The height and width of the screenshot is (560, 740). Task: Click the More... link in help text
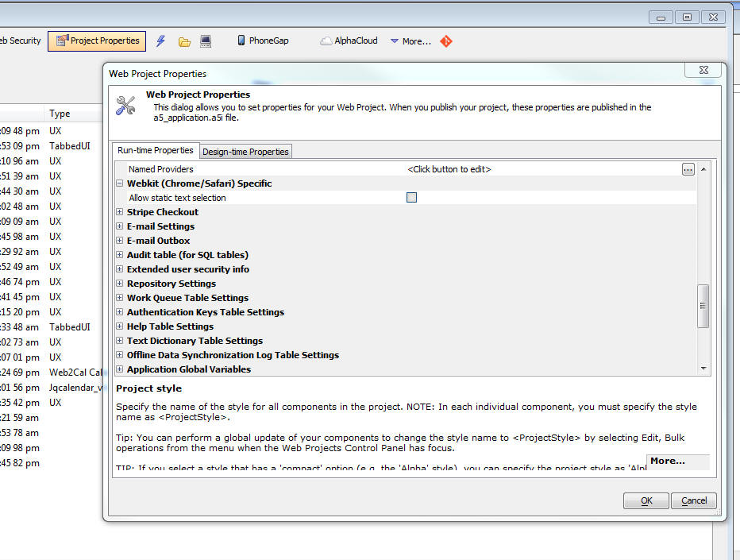[667, 461]
